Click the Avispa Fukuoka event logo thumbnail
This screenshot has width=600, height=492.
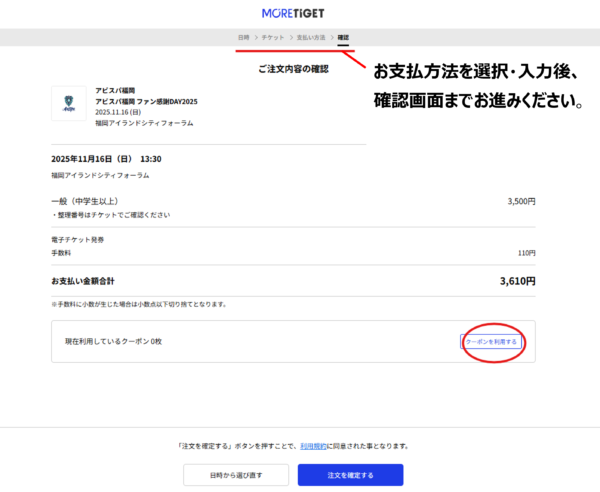pos(68,103)
